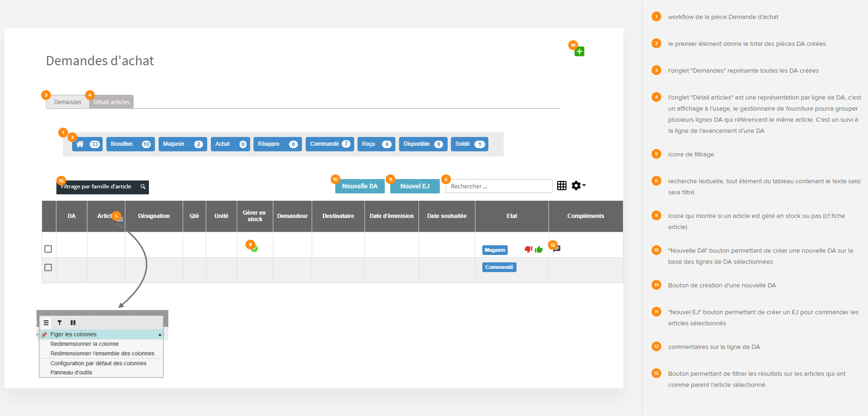
Task: Click the green plus icon to create a DA
Action: (x=579, y=51)
